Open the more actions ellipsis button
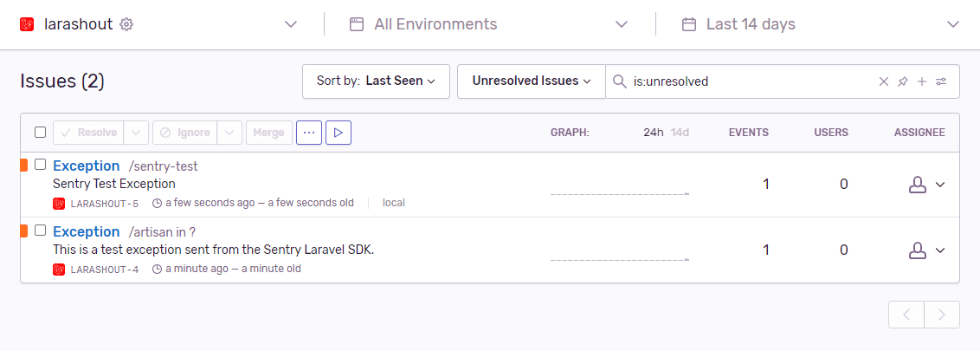The width and height of the screenshot is (980, 351). pos(309,133)
